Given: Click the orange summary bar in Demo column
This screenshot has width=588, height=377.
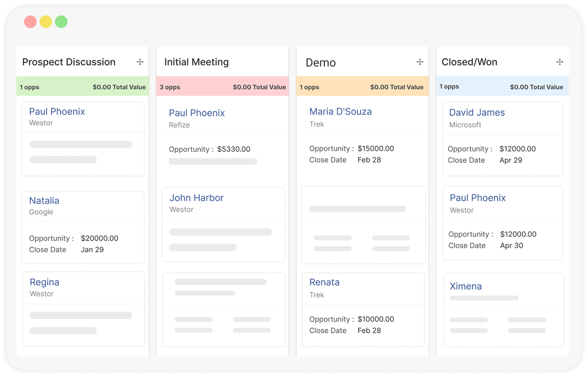Looking at the screenshot, I should 362,87.
